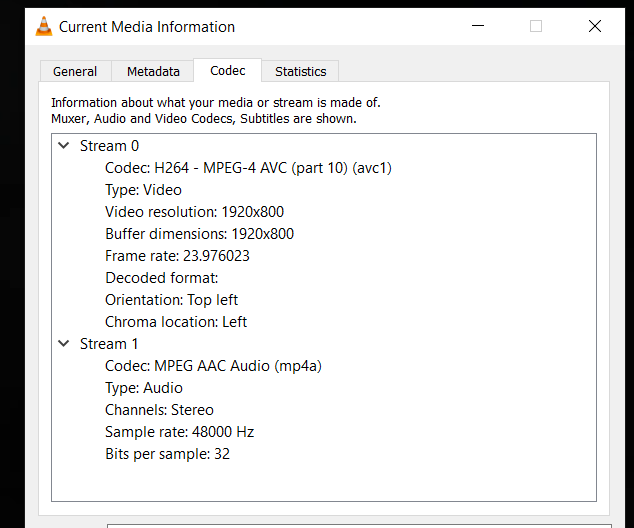
Task: Select the MPEG AAC Audio codec row
Action: click(x=213, y=366)
